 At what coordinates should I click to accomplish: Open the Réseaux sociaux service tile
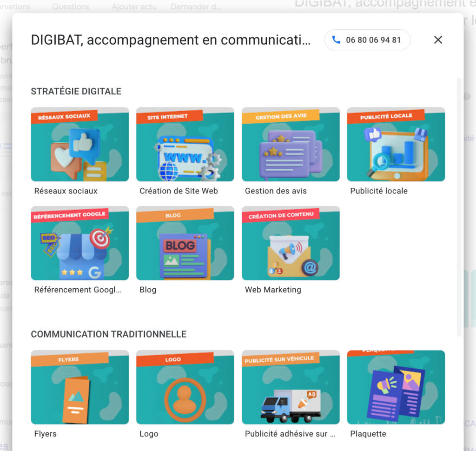point(80,144)
